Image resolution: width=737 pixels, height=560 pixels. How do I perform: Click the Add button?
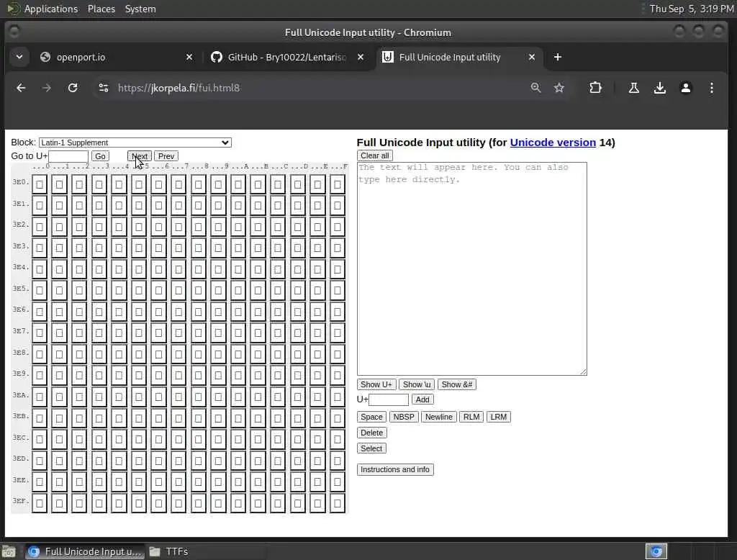[422, 399]
